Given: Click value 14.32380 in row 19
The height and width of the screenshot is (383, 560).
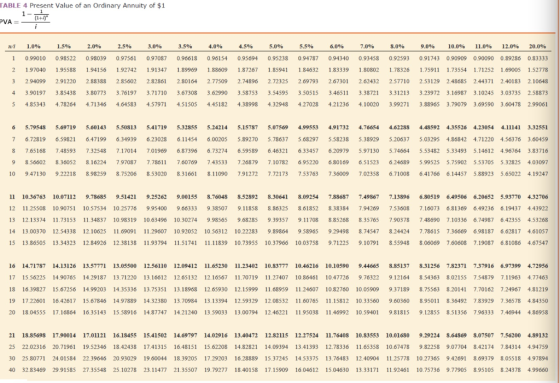Looking at the screenshot, I should 155,300.
